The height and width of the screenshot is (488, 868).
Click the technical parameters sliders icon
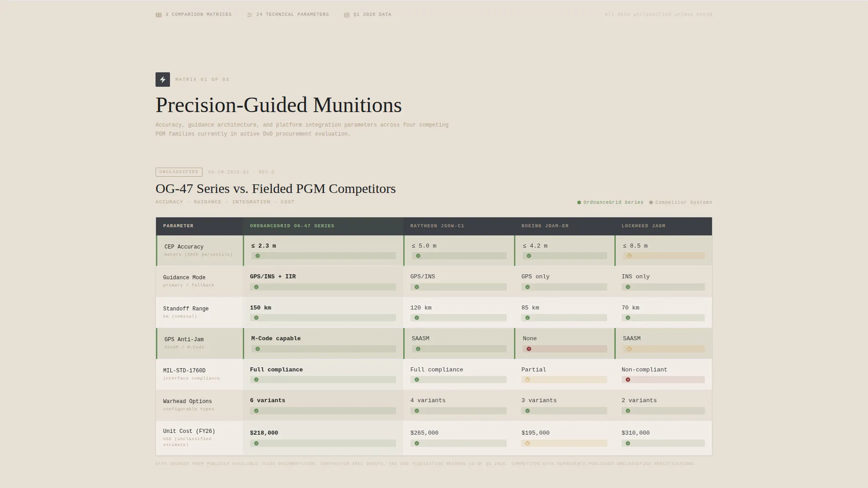[250, 15]
